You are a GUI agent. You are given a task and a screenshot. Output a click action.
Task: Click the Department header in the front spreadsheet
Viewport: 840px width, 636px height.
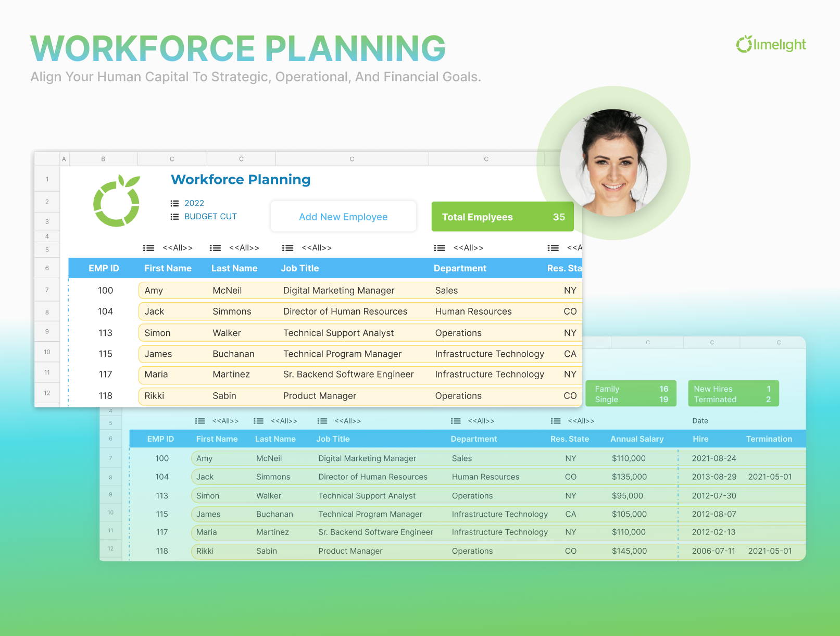[x=460, y=268]
